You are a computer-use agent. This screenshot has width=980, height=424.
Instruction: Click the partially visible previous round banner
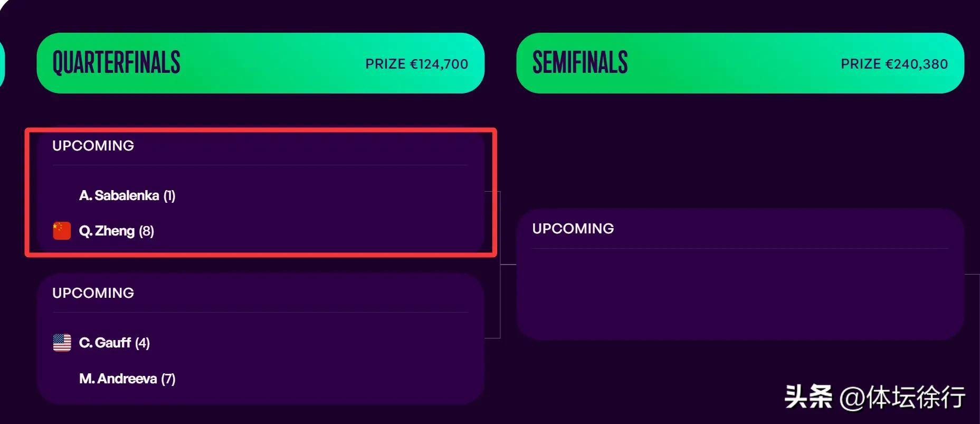pos(2,63)
